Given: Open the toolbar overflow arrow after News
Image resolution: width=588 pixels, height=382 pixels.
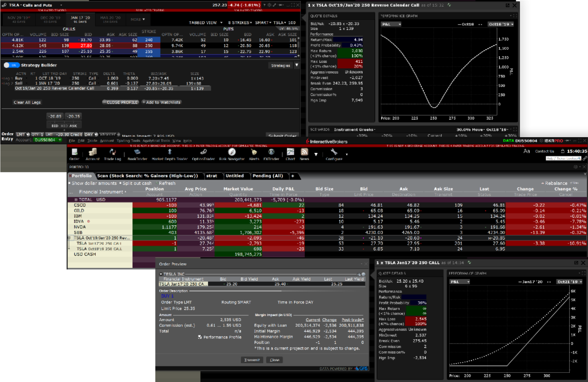Looking at the screenshot, I should pos(316,155).
